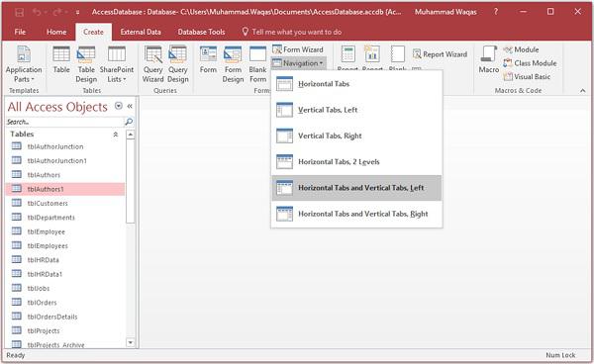Image resolution: width=594 pixels, height=364 pixels.
Task: Select the tblDepartments table
Action: pos(65,218)
